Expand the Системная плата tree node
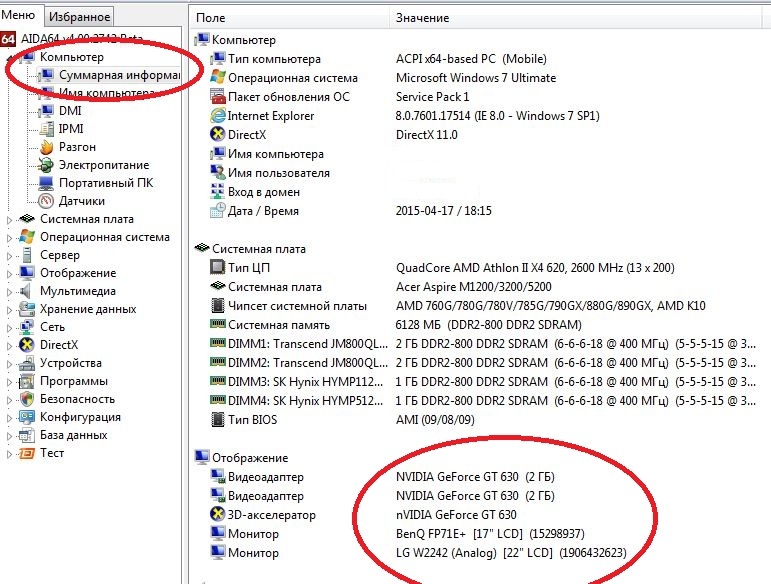 click(9, 220)
